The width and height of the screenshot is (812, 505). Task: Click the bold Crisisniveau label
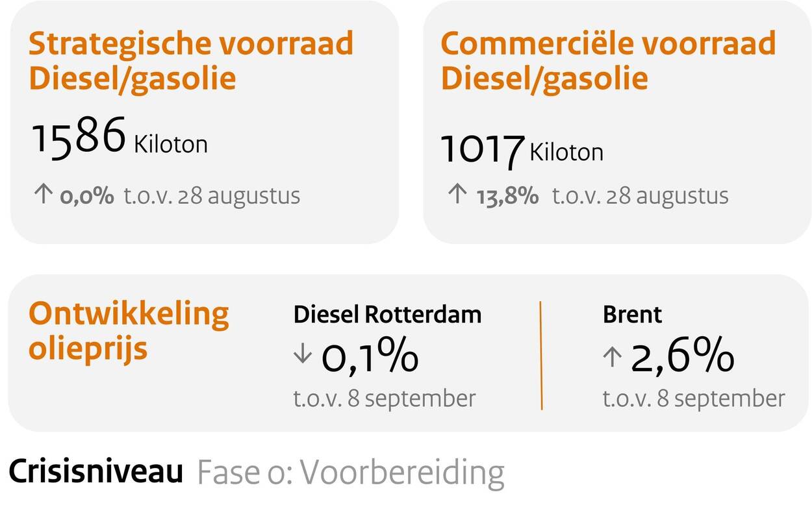(96, 473)
